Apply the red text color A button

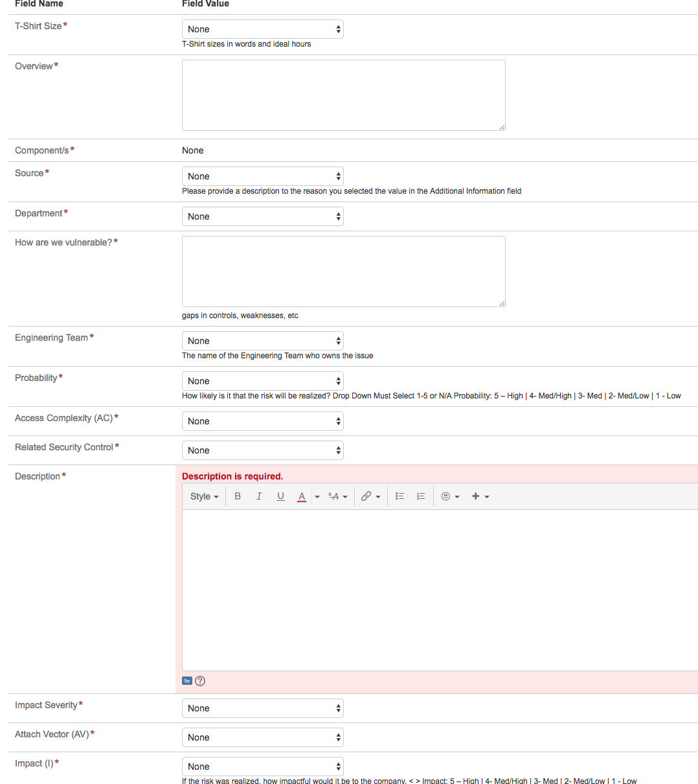(x=302, y=496)
